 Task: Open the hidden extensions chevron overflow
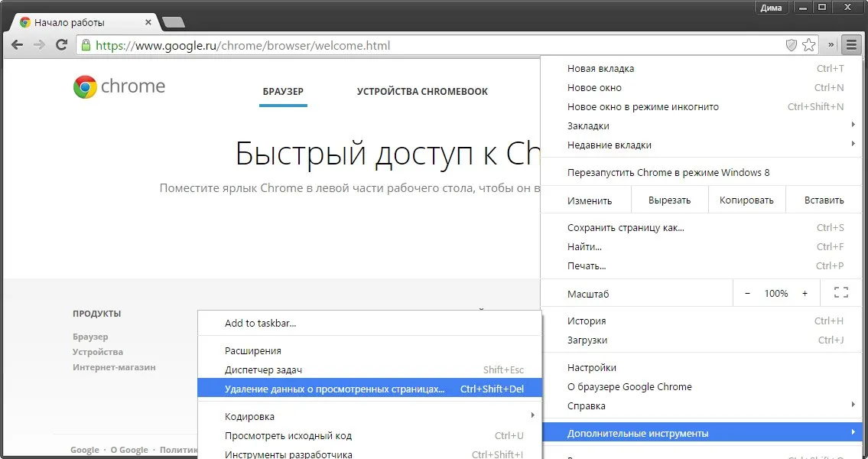point(831,45)
